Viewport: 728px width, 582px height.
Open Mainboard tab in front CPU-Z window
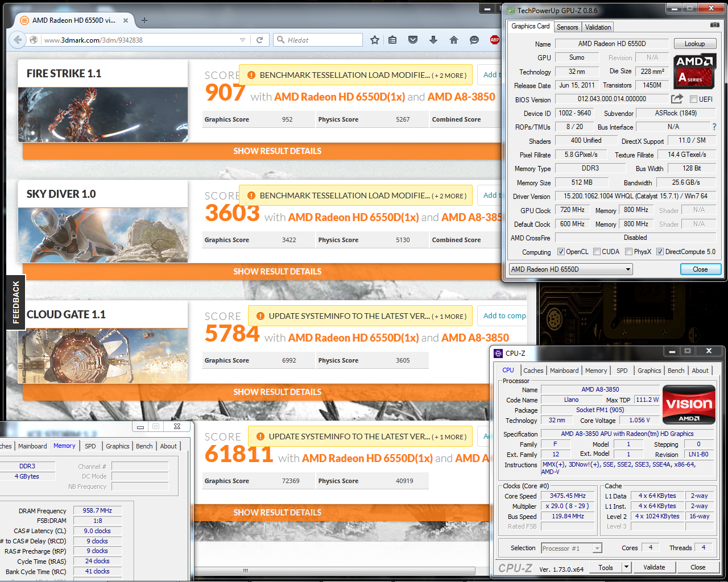pyautogui.click(x=564, y=371)
